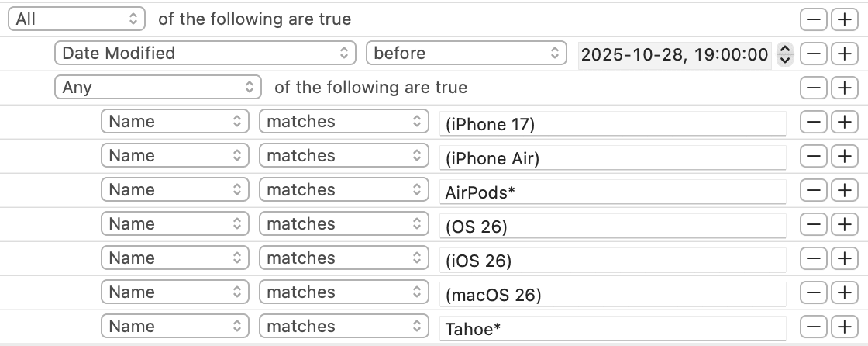Click the (macOS 26) text field
This screenshot has height=346, width=868.
[x=612, y=293]
